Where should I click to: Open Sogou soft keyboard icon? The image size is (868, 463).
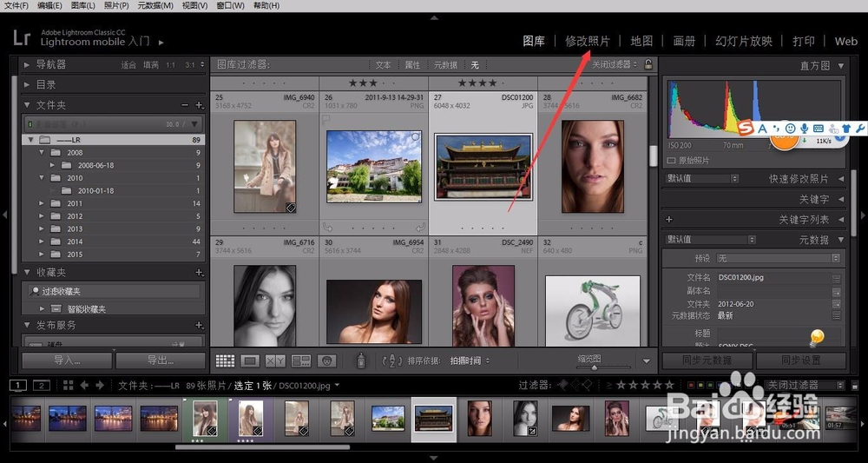819,129
